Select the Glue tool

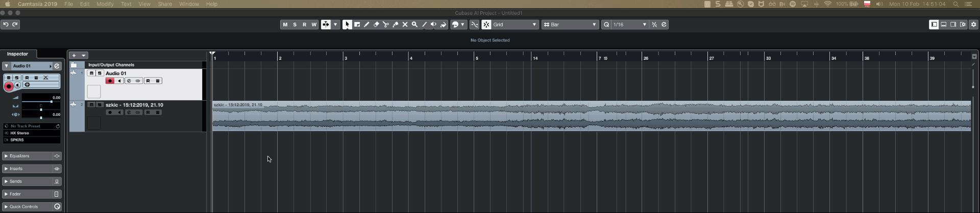pos(396,25)
